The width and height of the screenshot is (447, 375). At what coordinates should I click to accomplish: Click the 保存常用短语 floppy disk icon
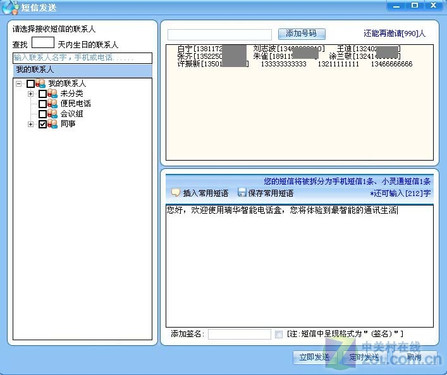(242, 192)
